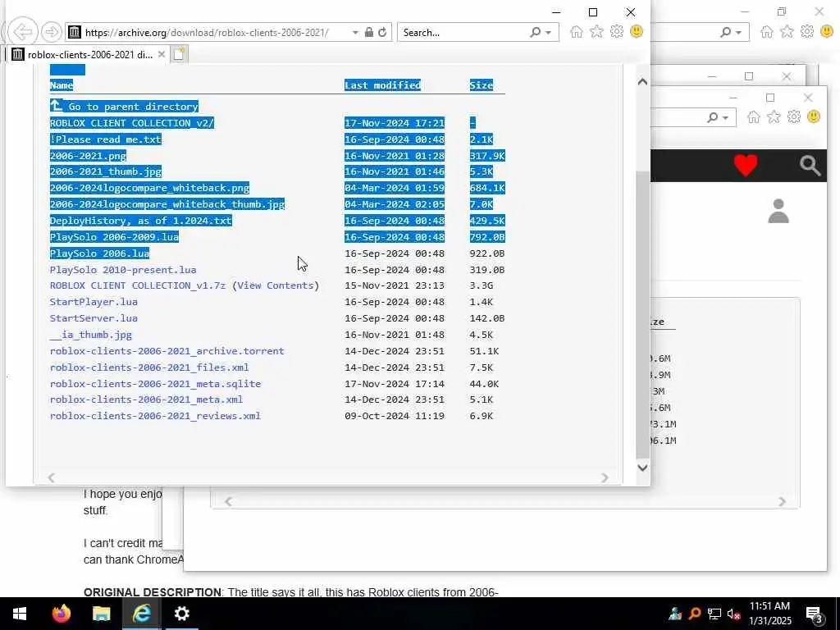
Task: Open StartPlayer.lua link
Action: (94, 302)
